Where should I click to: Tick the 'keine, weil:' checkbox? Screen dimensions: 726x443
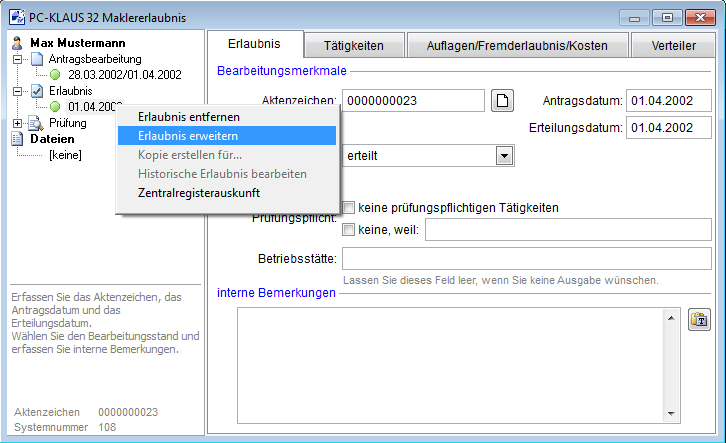pos(349,231)
